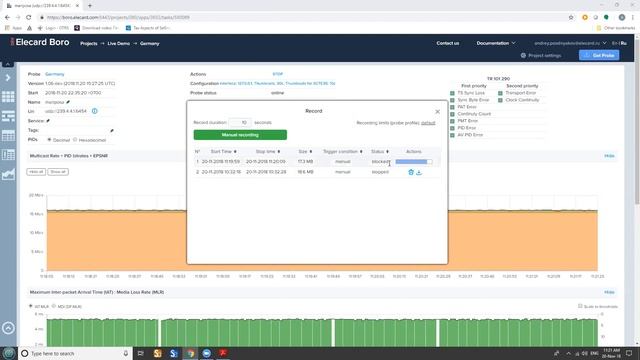
Task: Switch language to Ru
Action: 624,43
